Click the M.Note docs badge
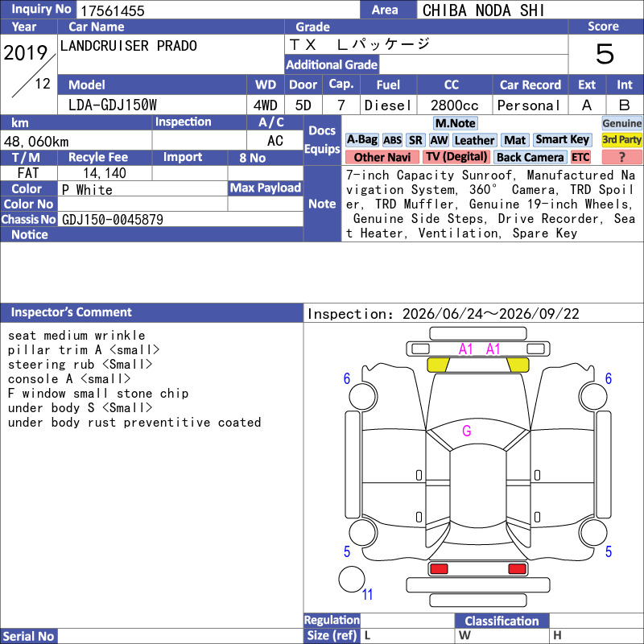The width and height of the screenshot is (644, 644). tap(455, 123)
